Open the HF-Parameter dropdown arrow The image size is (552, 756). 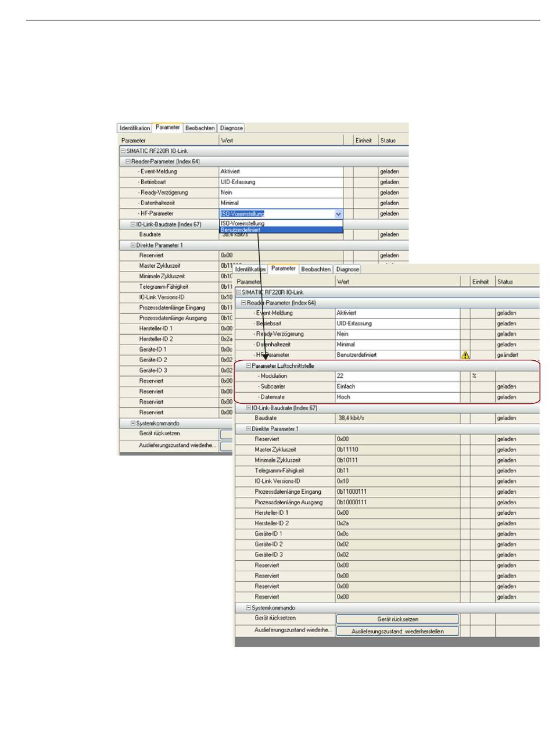pos(339,214)
